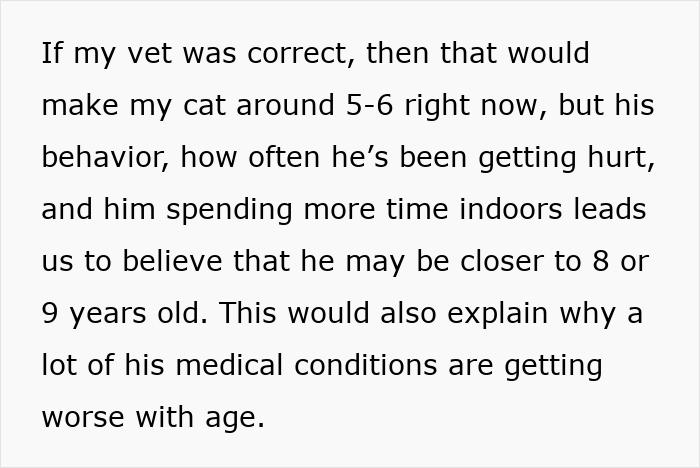
Task: Click the word "leads" ending fourth line
Action: [x=610, y=209]
